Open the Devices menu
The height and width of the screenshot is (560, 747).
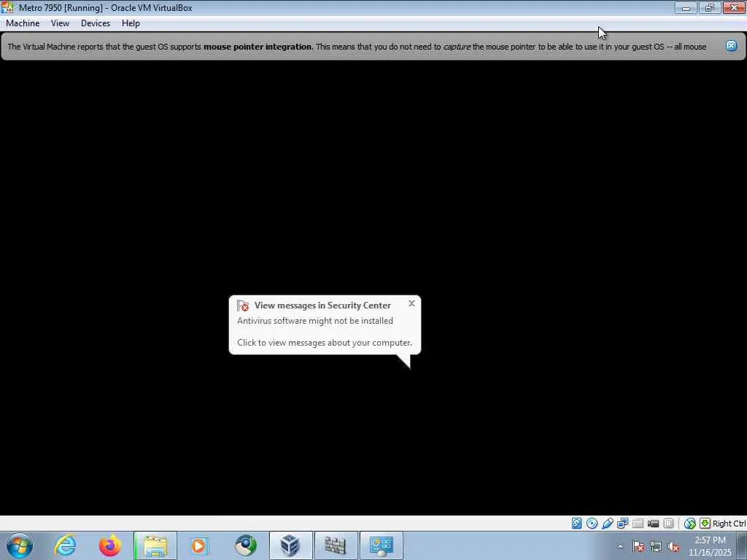point(96,23)
